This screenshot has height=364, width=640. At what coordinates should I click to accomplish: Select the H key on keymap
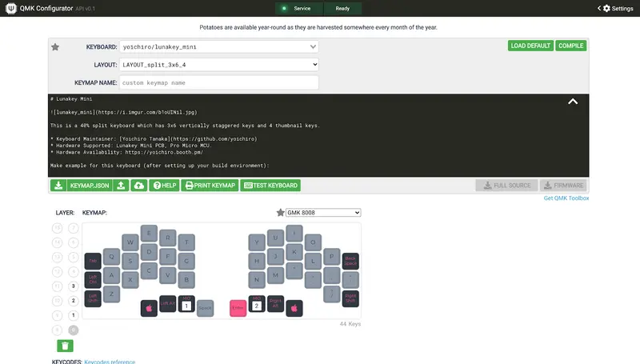click(x=257, y=261)
